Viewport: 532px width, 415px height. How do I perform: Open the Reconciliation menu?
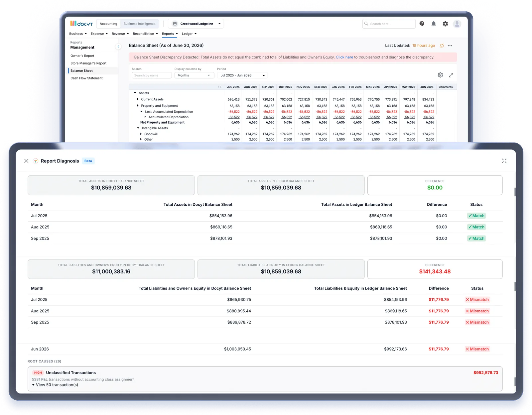pyautogui.click(x=145, y=34)
